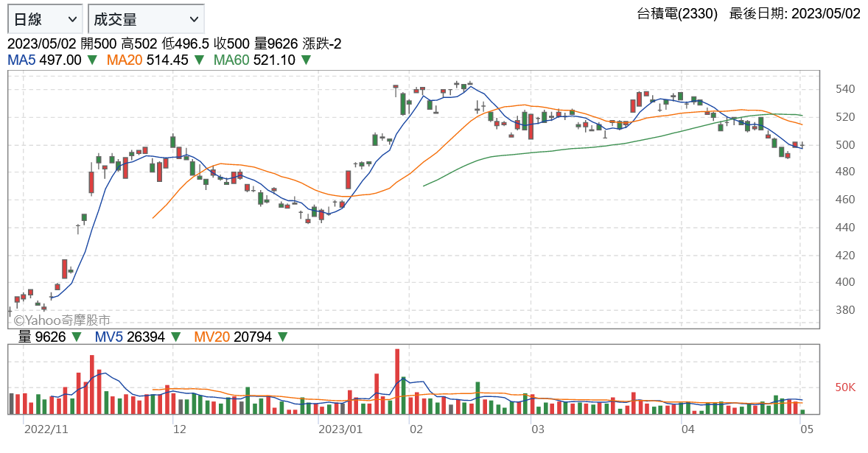Click the down arrow after MV5 26394

(x=176, y=337)
